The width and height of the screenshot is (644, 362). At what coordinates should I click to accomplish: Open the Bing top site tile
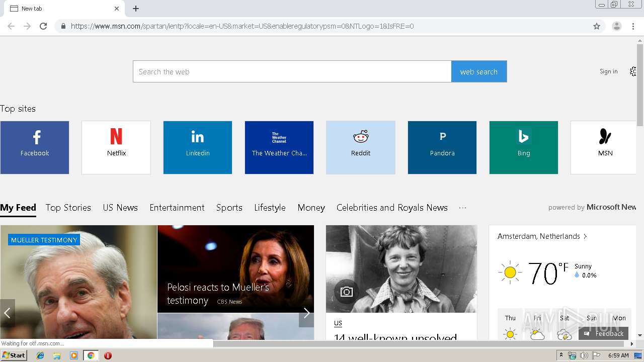click(524, 147)
